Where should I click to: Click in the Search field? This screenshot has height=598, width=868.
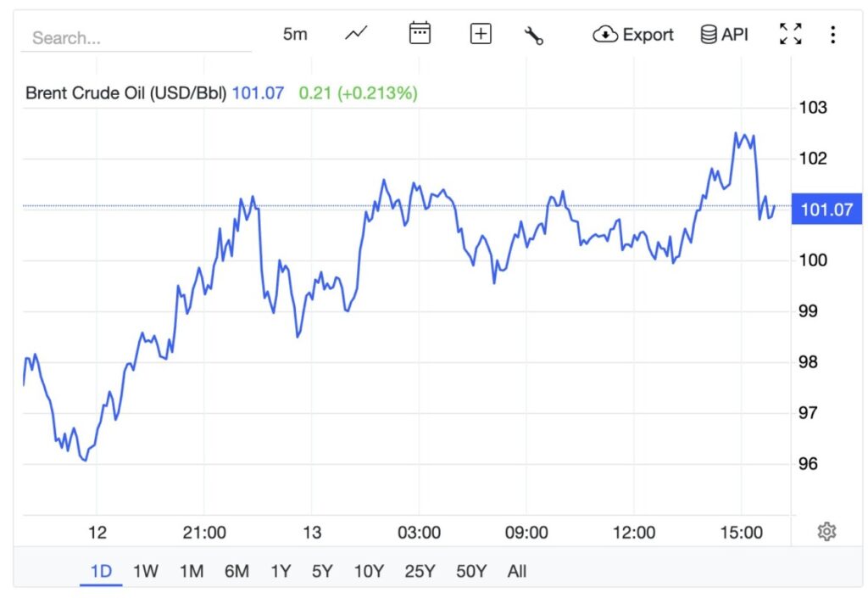click(x=136, y=38)
